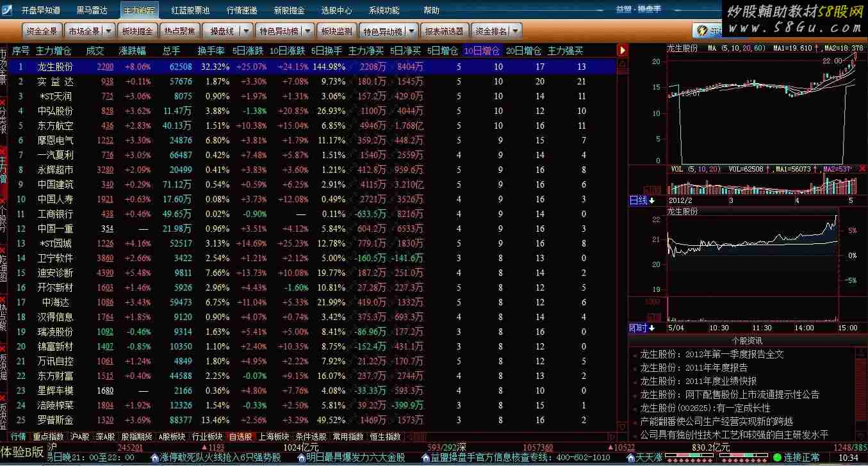
Task: Switch to the 上海板块 bottom tab
Action: 274,437
